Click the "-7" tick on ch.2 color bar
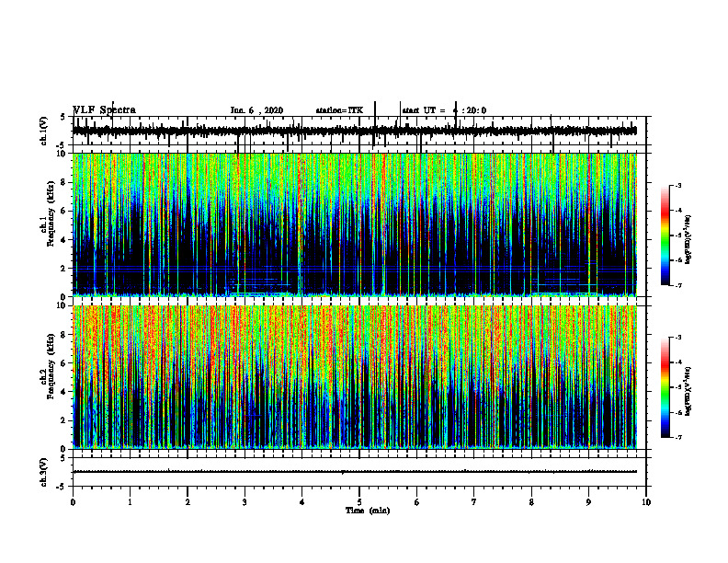Viewport: 728px width, 563px height. pos(677,437)
